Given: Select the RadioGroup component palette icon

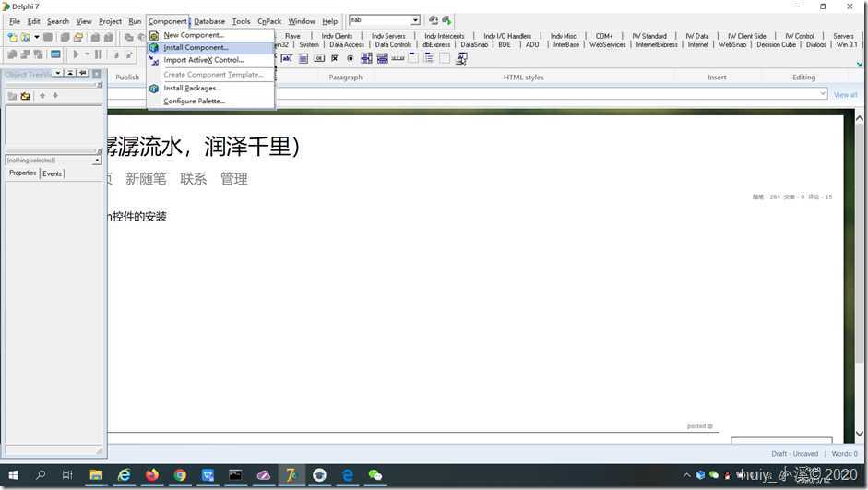Looking at the screenshot, I should coord(429,58).
